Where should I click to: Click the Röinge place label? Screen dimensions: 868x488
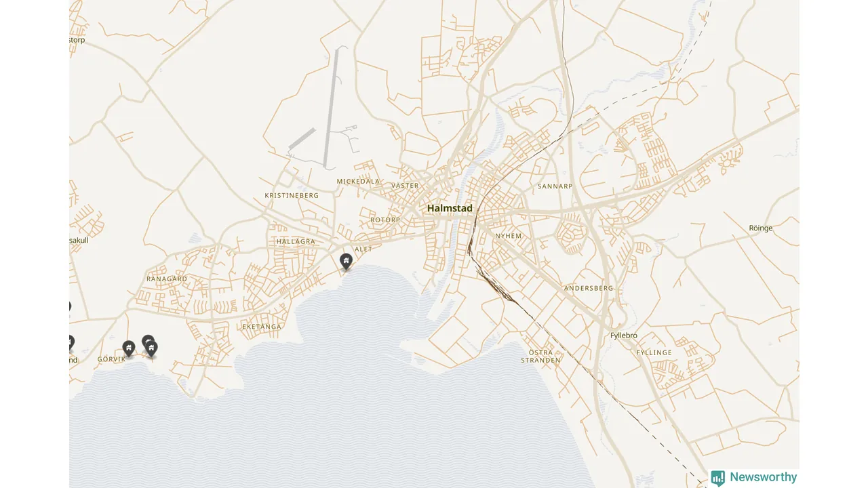tap(761, 228)
